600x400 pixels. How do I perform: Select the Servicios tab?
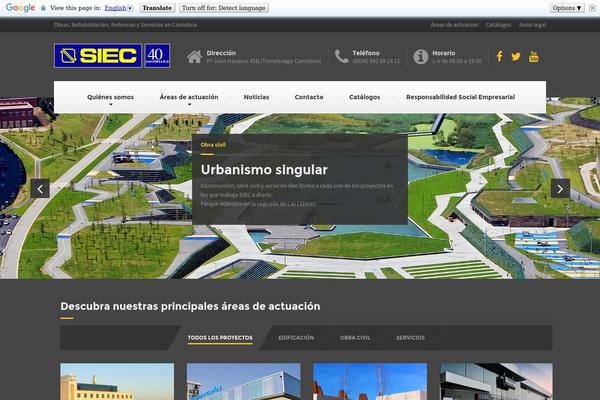tap(410, 338)
